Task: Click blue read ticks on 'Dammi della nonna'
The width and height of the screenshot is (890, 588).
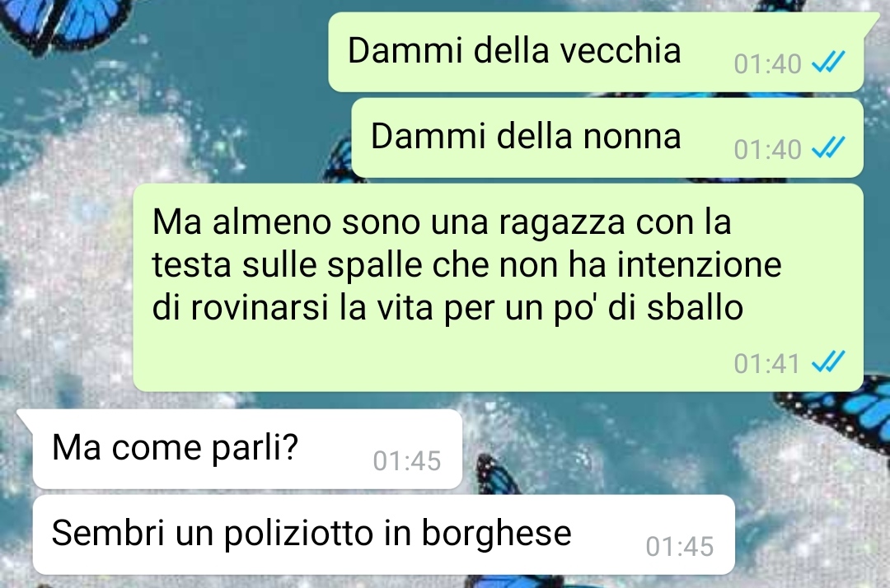Action: pos(828,148)
